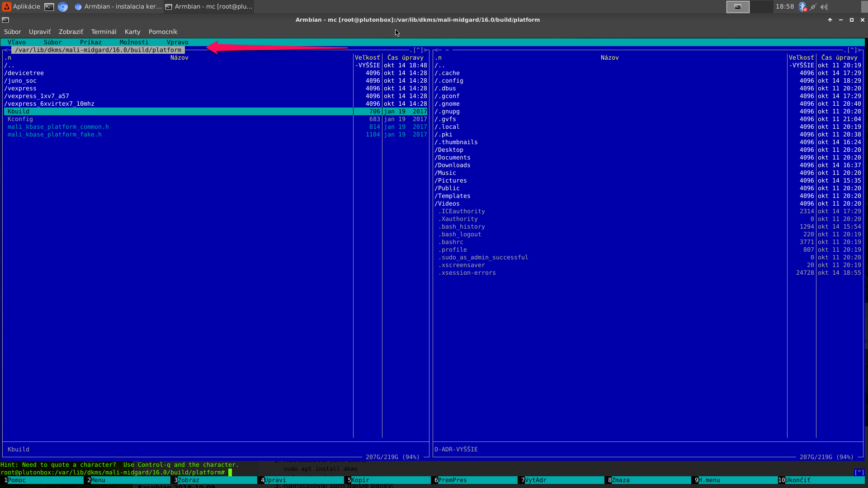Screen dimensions: 868x488
Task: Select the /Pictures directory
Action: pyautogui.click(x=648, y=180)
